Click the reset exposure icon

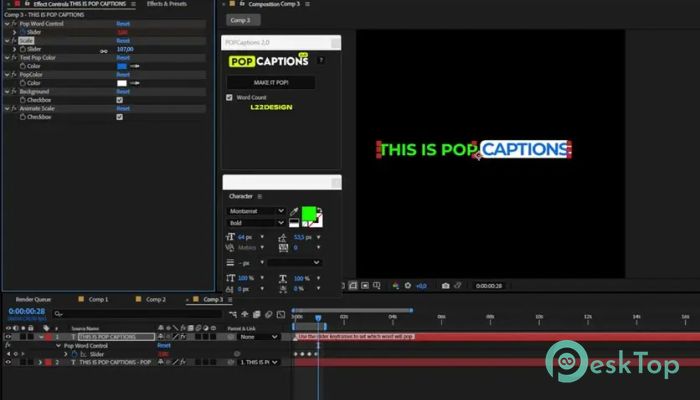(x=408, y=286)
